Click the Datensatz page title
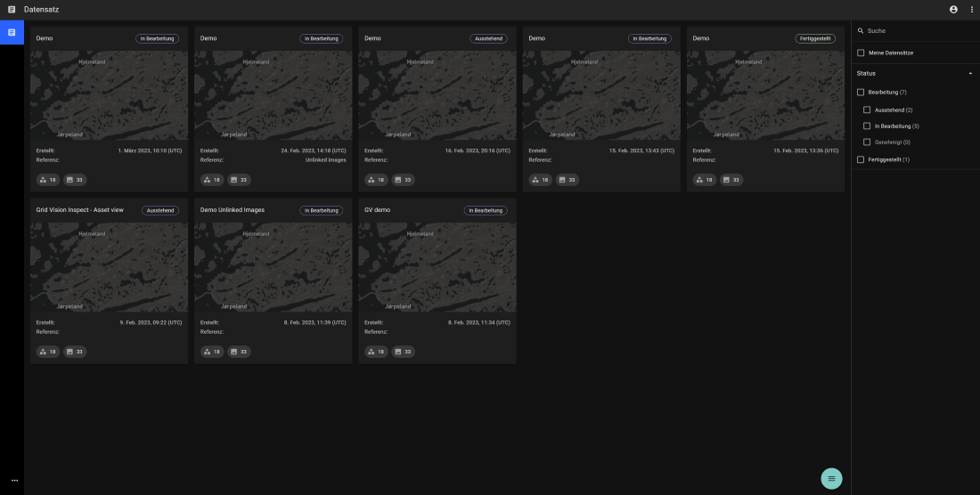 pyautogui.click(x=41, y=10)
